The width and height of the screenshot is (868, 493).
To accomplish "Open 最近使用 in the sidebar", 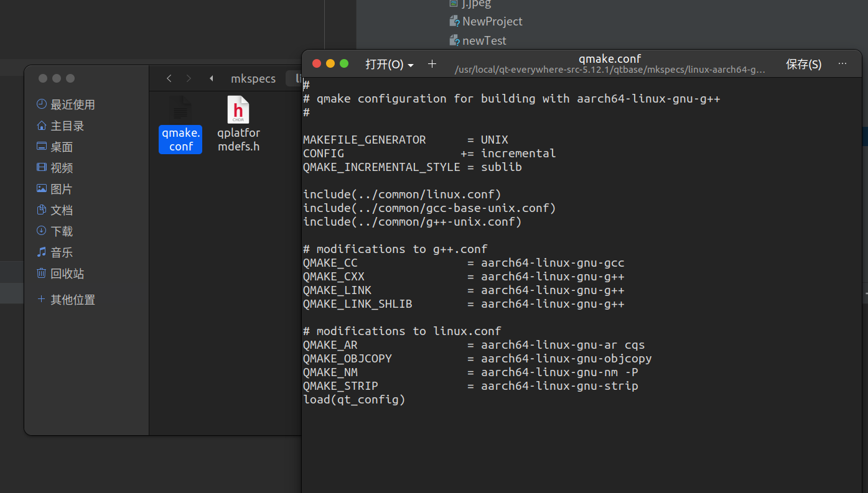I will 66,104.
